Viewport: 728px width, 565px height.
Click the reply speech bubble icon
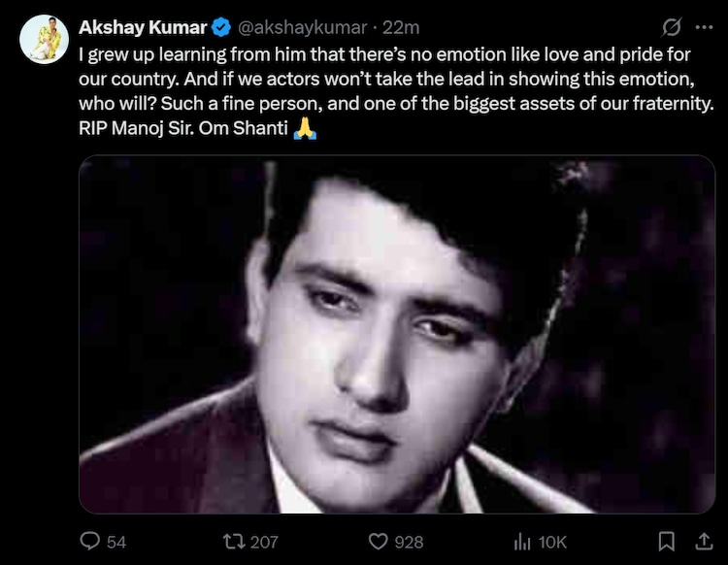(x=89, y=541)
